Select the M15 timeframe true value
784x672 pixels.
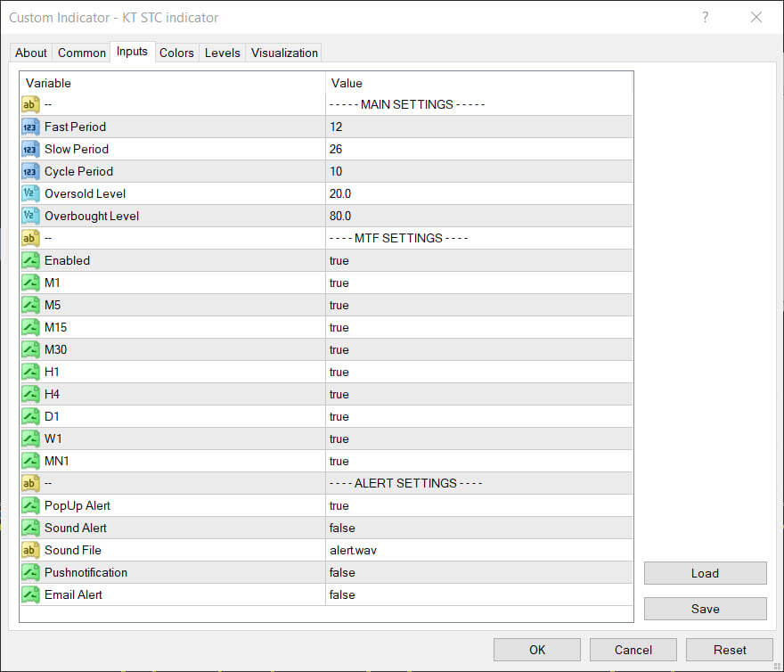(479, 328)
